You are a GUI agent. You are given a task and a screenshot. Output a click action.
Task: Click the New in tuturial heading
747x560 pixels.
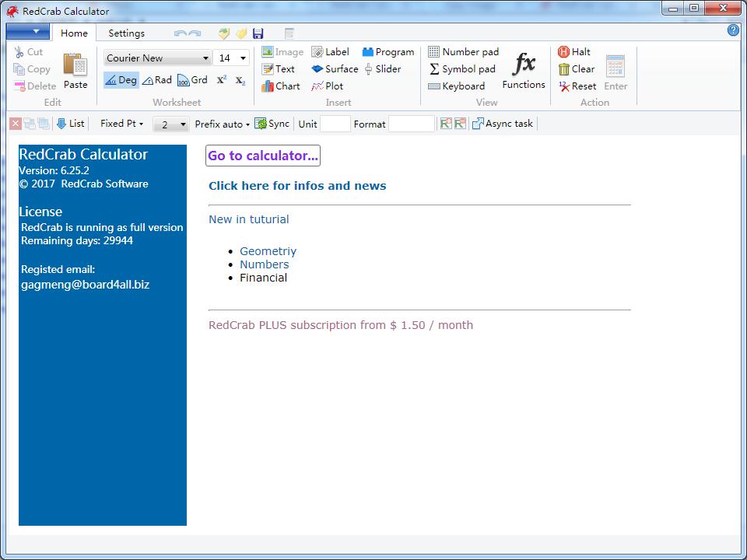click(x=249, y=219)
